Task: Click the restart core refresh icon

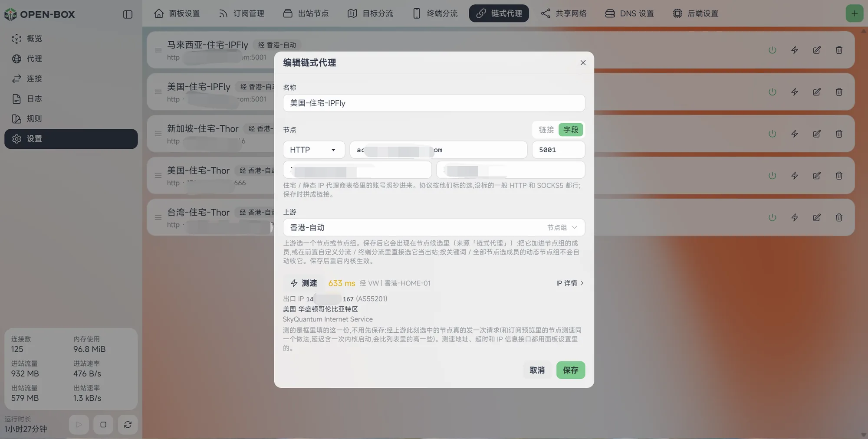Action: (128, 425)
